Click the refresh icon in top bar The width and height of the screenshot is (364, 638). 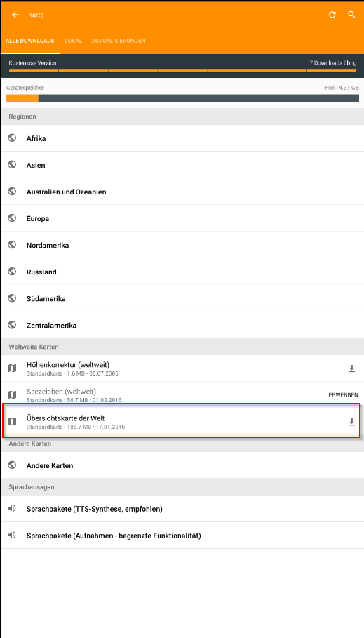pyautogui.click(x=332, y=15)
